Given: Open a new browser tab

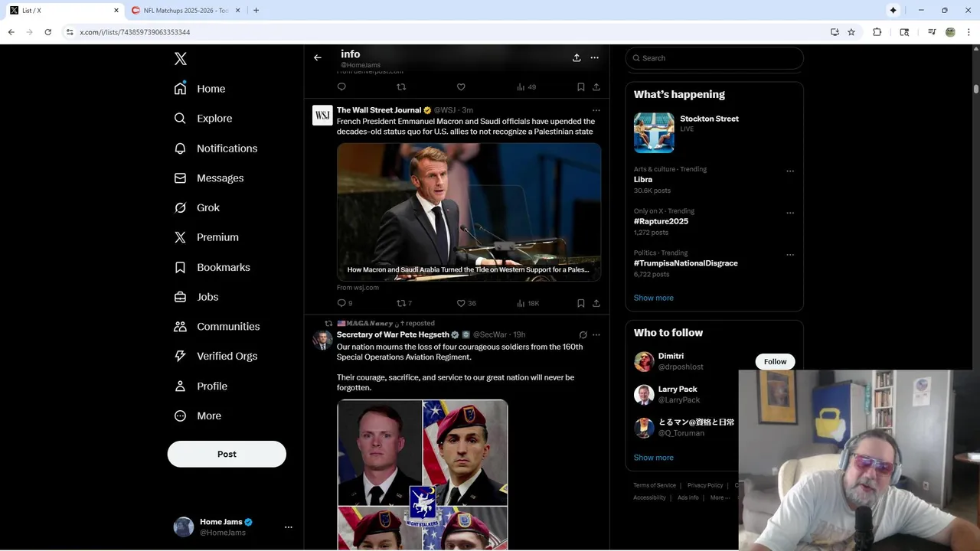Looking at the screenshot, I should [256, 11].
